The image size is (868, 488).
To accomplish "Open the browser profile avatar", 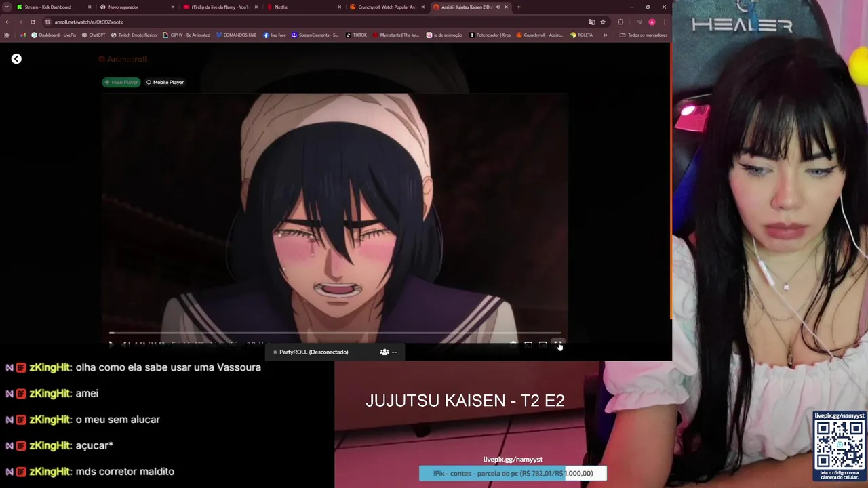I will coord(652,22).
